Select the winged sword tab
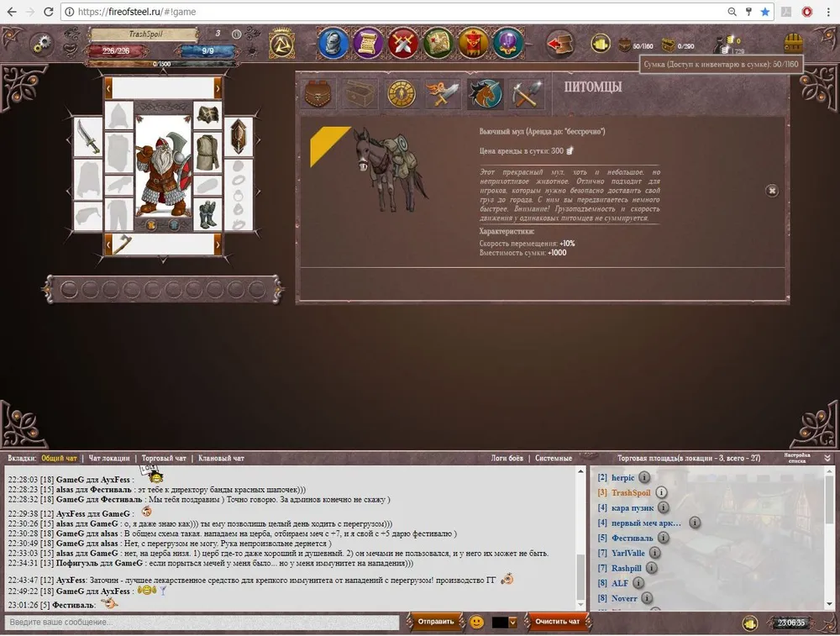The image size is (840, 636). pyautogui.click(x=443, y=94)
